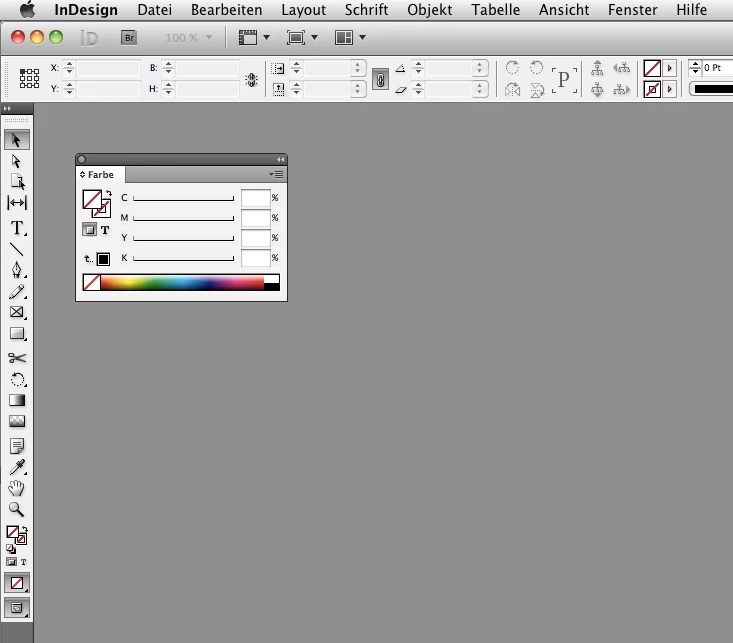Click flip horizontal icon in control bar
The height and width of the screenshot is (643, 733).
[x=512, y=89]
